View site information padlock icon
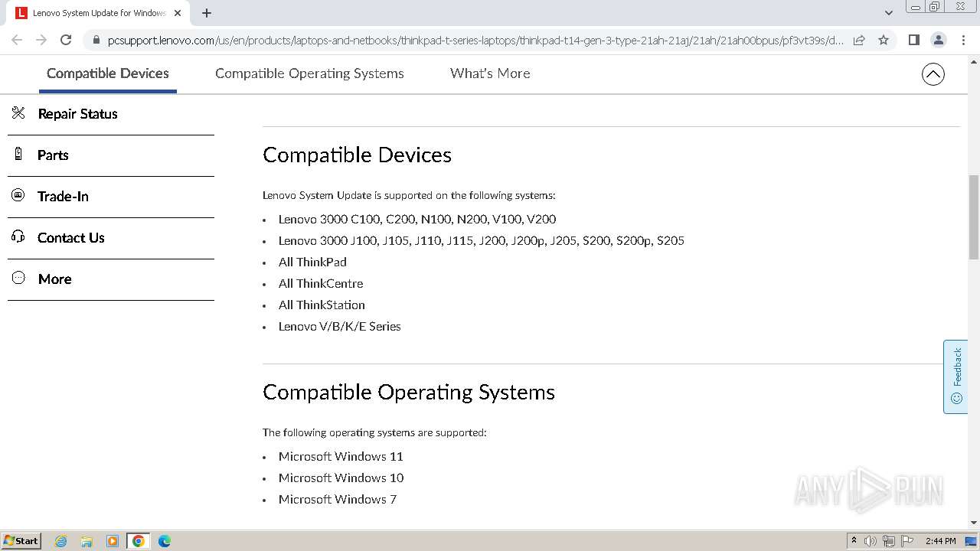This screenshot has height=551, width=980. (96, 40)
